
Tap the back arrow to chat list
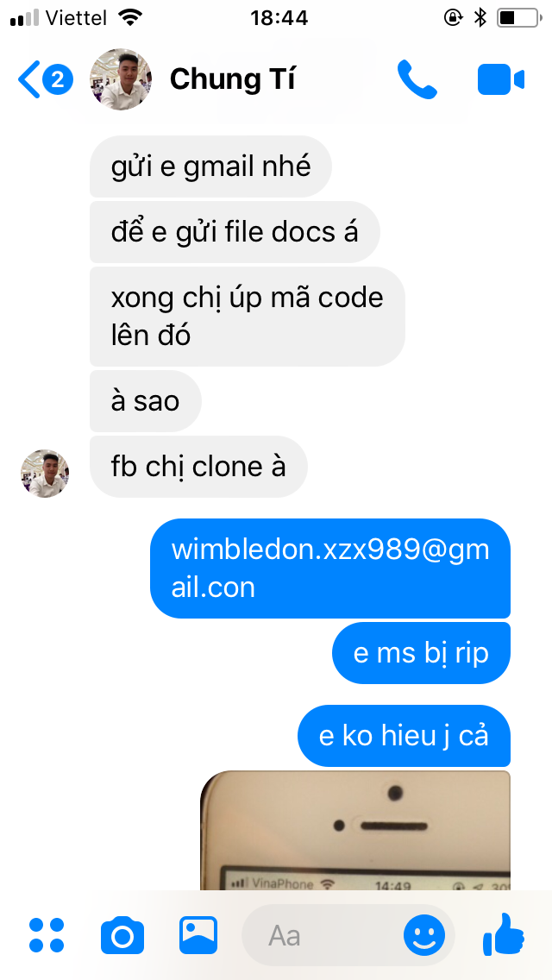point(28,79)
